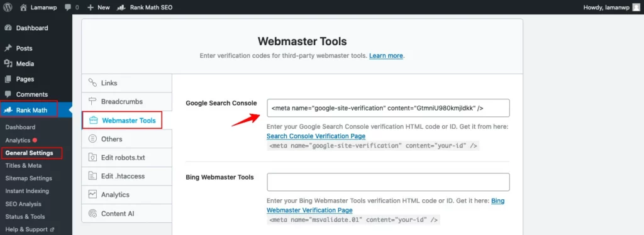Click the Webmaster Tools page heading

(x=303, y=41)
